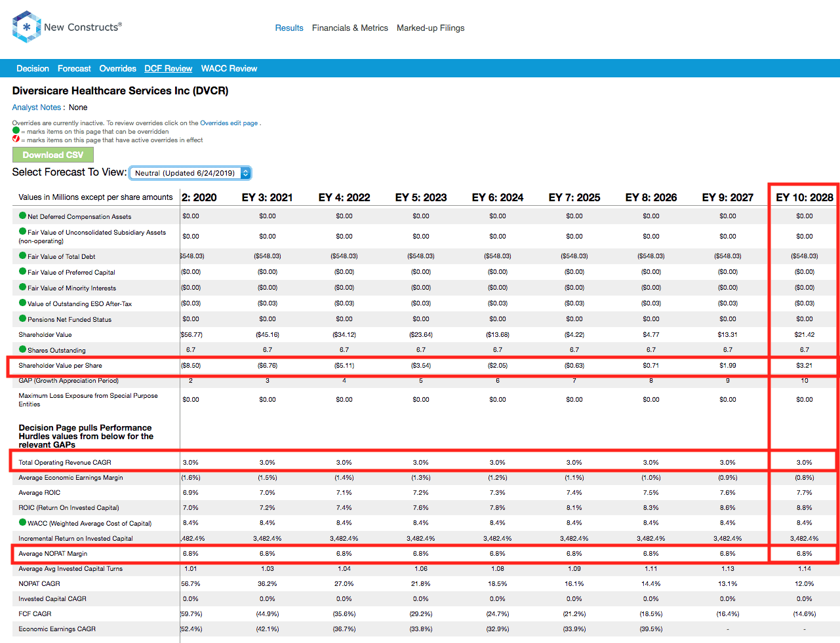Click the (0.8%) economic earnings margin for 2028
The image size is (840, 643).
[x=805, y=477]
